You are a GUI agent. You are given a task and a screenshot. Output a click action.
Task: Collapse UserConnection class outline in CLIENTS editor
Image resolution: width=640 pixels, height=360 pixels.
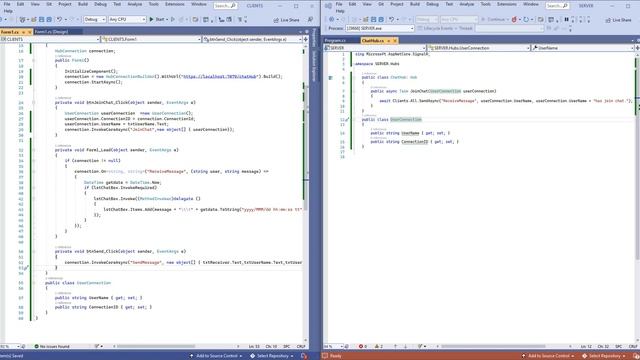click(x=33, y=283)
